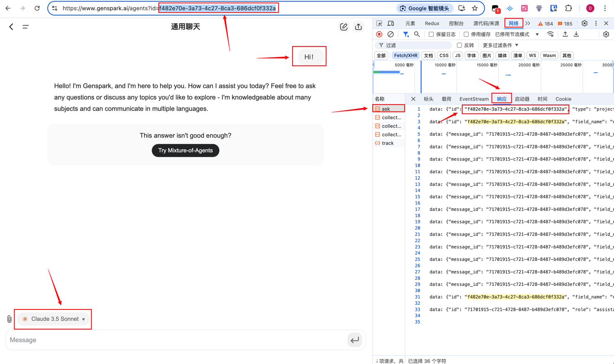Image resolution: width=614 pixels, height=364 pixels.
Task: Open network search magnifier
Action: pyautogui.click(x=417, y=35)
